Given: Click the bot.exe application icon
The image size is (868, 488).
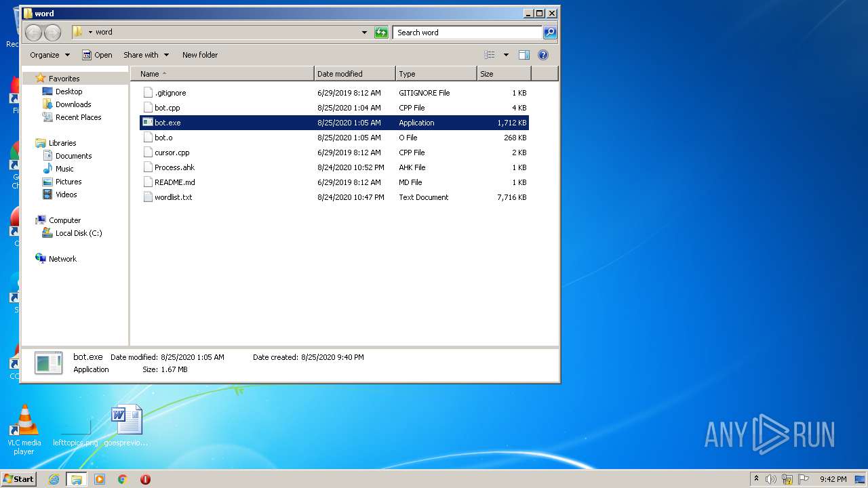Looking at the screenshot, I should 148,123.
